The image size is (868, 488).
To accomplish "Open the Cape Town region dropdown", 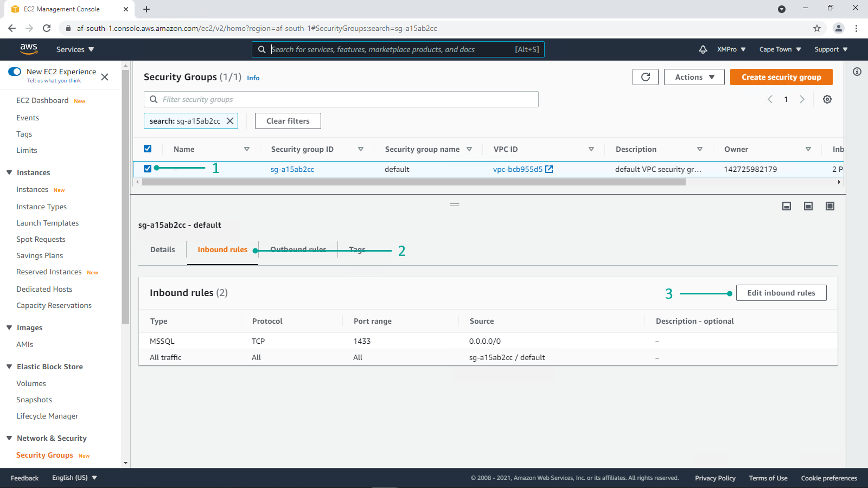I will pos(780,49).
